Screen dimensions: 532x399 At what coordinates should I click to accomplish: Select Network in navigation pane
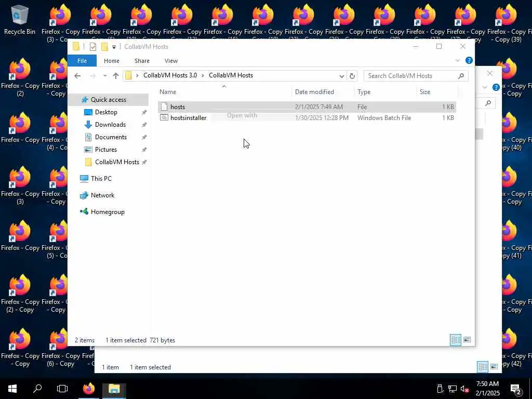pos(102,195)
